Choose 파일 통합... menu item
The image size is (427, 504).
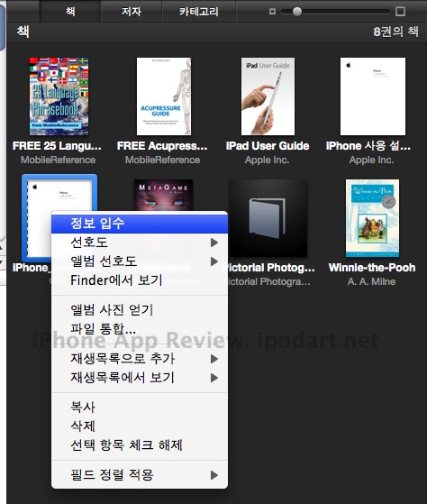[x=140, y=328]
